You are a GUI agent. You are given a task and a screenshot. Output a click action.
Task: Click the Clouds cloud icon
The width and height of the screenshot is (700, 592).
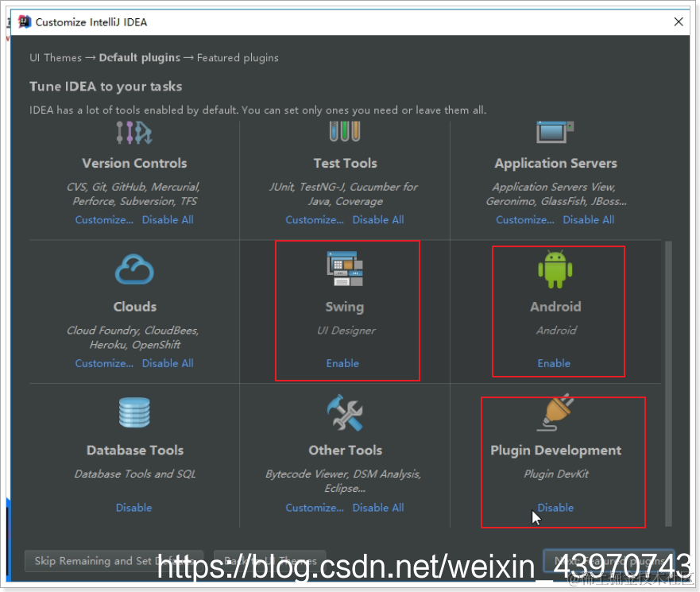click(x=134, y=269)
